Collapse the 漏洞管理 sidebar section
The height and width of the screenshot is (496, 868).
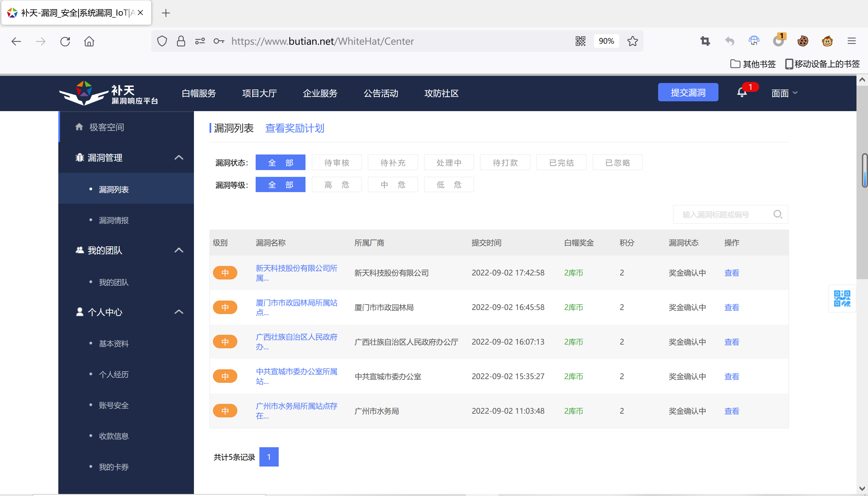tap(179, 158)
